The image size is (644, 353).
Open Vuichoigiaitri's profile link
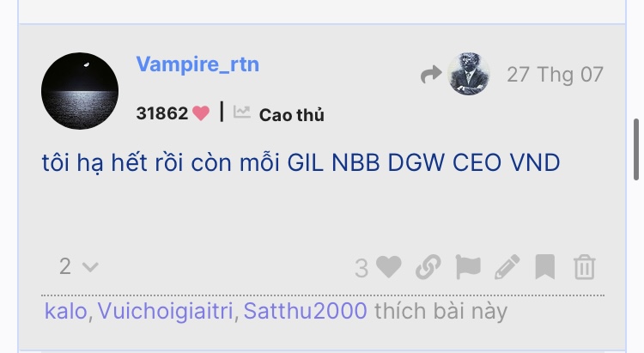pos(165,311)
